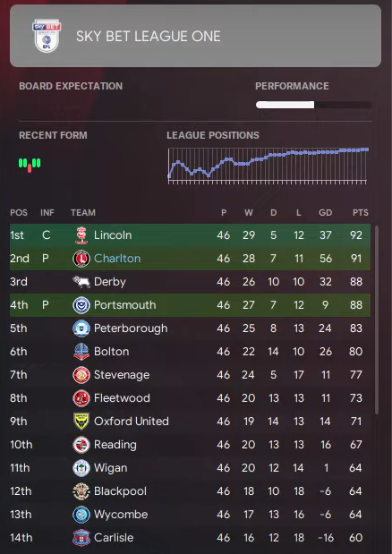Select the Wycombe team name

[121, 515]
